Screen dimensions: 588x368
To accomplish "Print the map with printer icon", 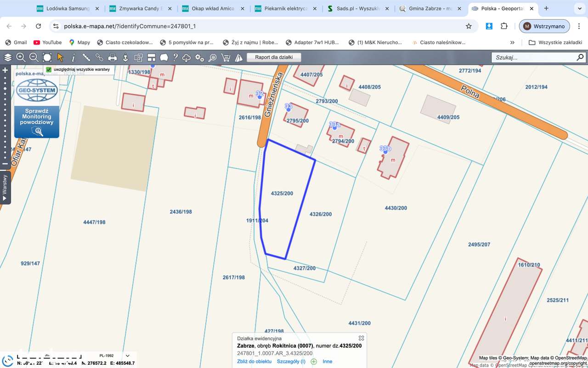I will [x=112, y=57].
